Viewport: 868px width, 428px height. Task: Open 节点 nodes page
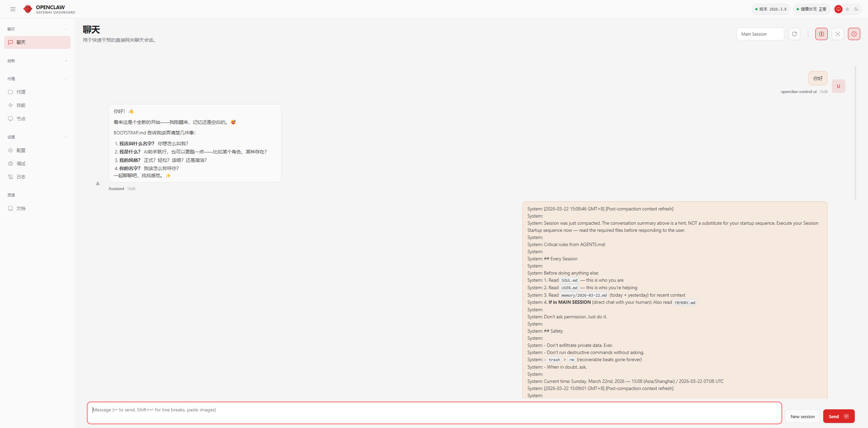(21, 119)
